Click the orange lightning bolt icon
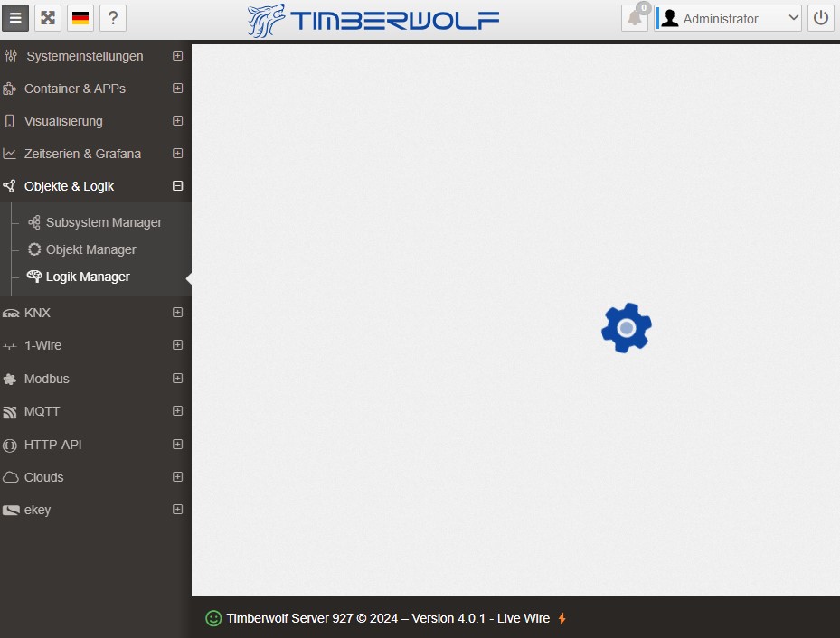Image resolution: width=840 pixels, height=638 pixels. 562,618
